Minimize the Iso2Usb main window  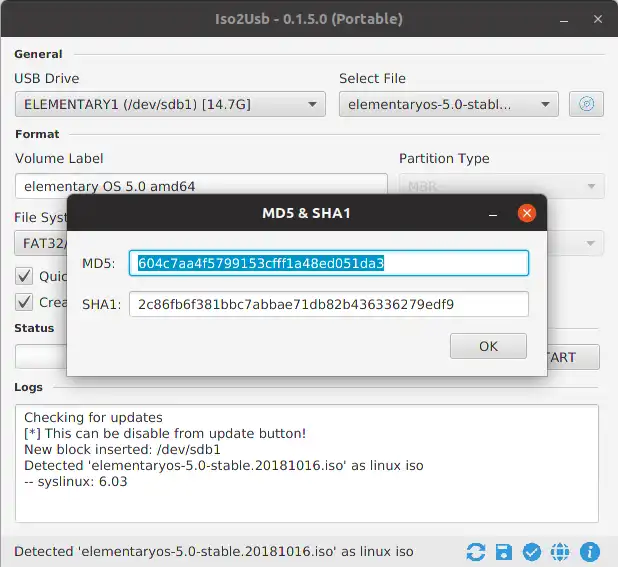point(564,20)
